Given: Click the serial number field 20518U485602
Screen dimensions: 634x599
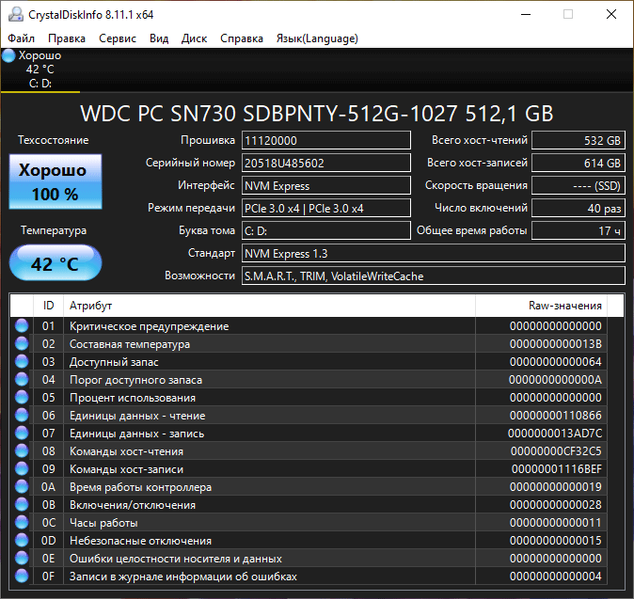Looking at the screenshot, I should pos(326,163).
